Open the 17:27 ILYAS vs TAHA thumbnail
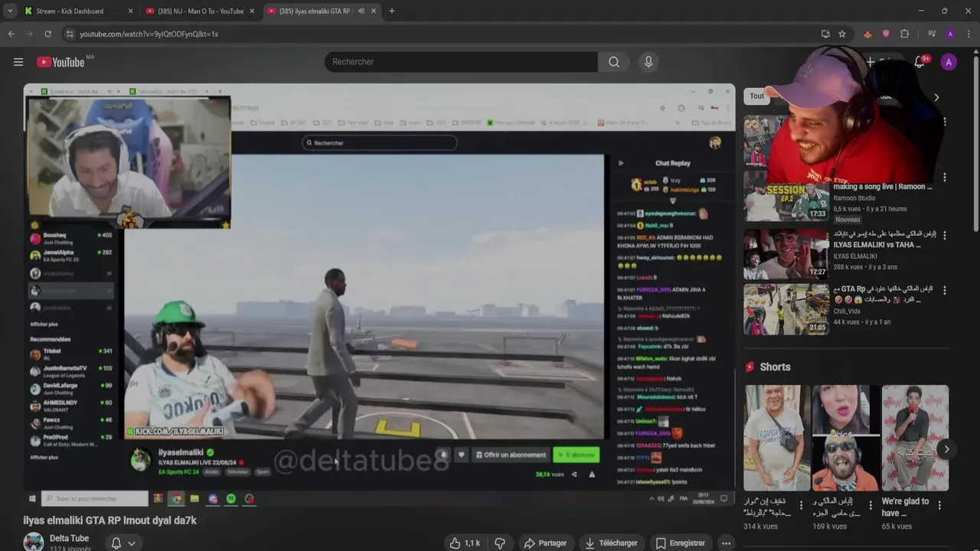This screenshot has height=551, width=980. [786, 253]
